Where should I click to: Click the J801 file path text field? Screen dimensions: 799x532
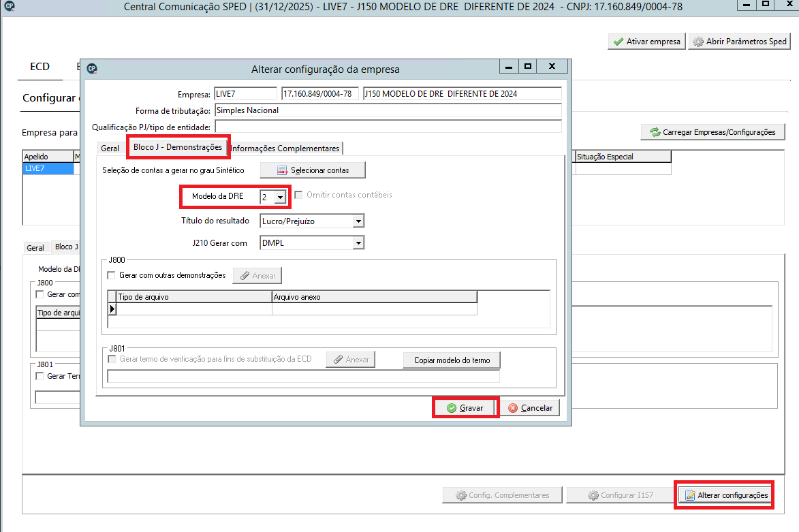pos(304,376)
